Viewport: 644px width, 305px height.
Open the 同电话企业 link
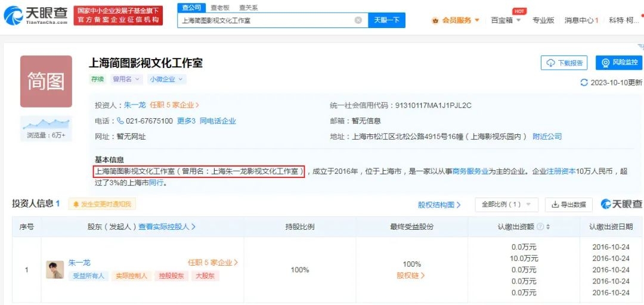218,121
